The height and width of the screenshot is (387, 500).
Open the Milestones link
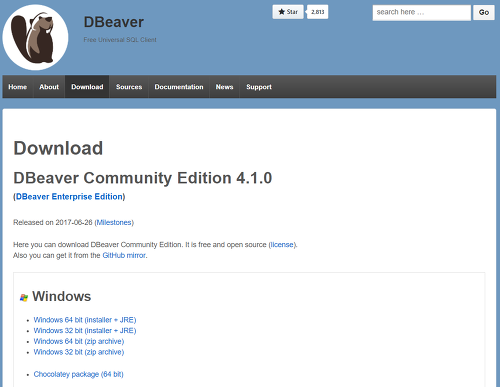coord(114,222)
